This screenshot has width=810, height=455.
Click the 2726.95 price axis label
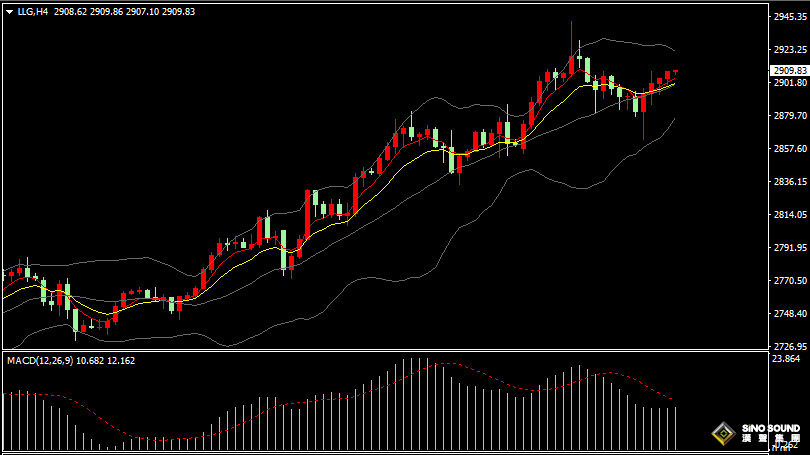tap(789, 346)
